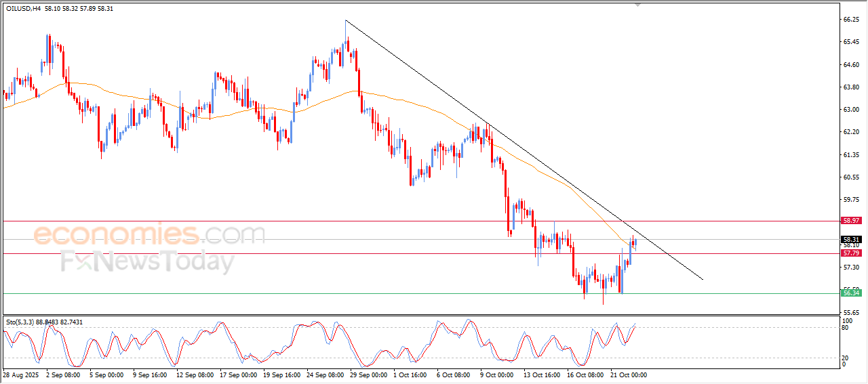This screenshot has height=384, width=868.
Task: Click the 29 Sep 00:00 time label
Action: (368, 375)
